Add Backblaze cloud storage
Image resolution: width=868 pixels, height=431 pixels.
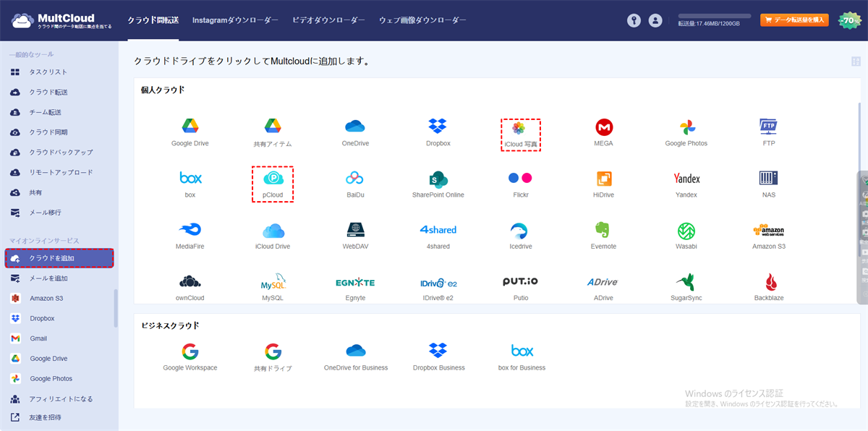(770, 281)
